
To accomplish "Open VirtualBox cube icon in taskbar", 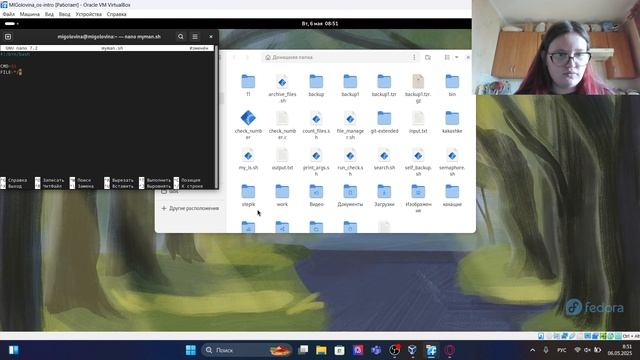I will pos(412,350).
